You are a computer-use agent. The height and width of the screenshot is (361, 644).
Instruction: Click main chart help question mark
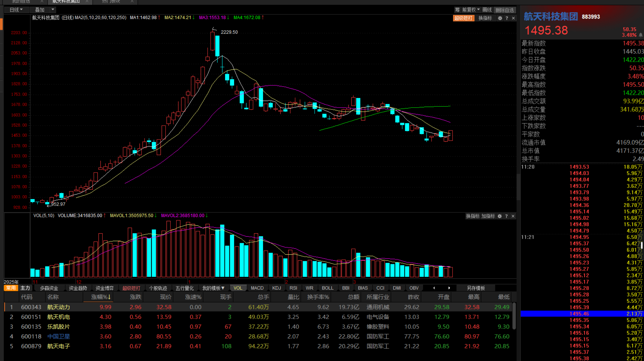tap(507, 18)
